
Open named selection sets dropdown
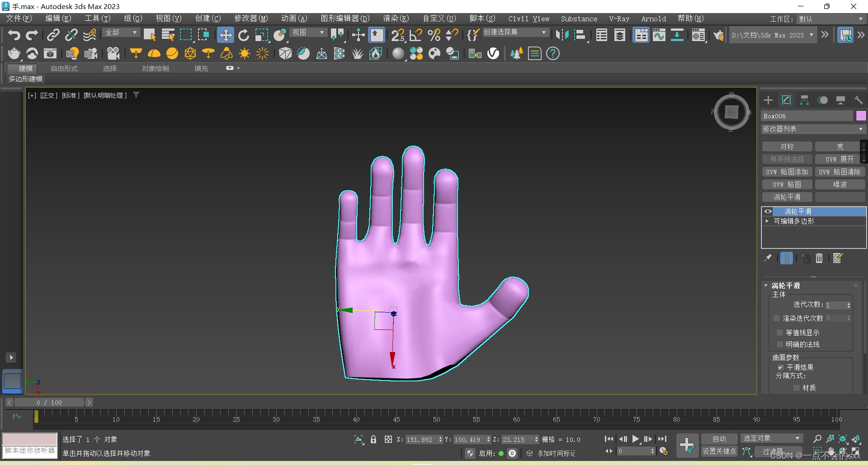pos(515,33)
